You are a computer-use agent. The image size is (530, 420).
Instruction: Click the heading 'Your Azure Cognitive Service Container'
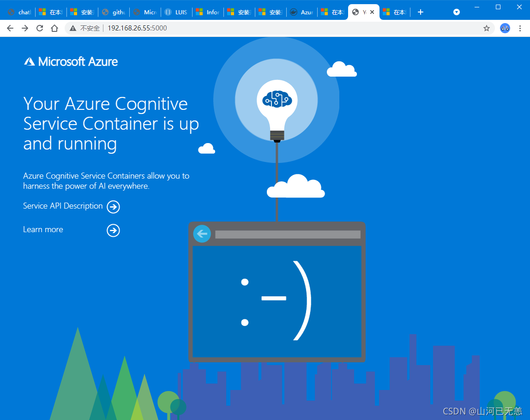coord(111,124)
